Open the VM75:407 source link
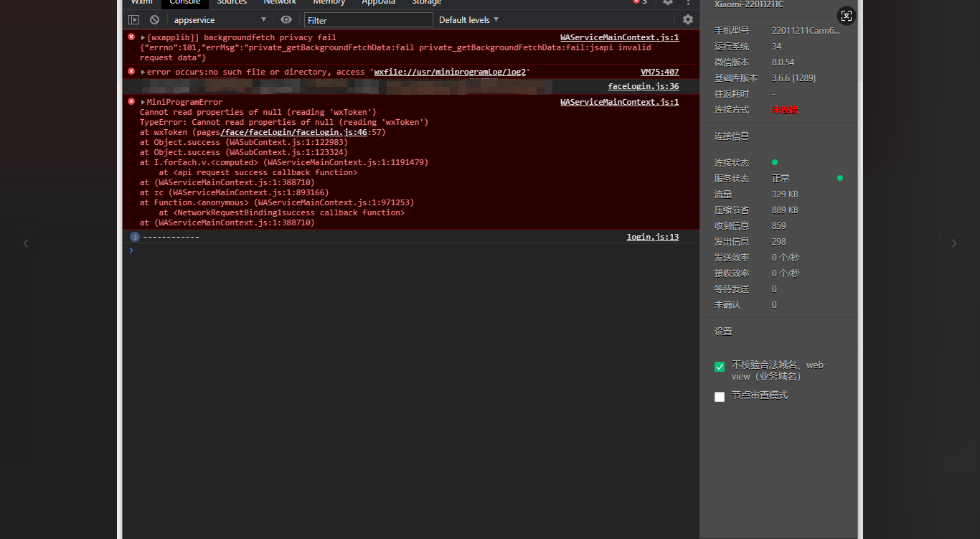 point(659,72)
